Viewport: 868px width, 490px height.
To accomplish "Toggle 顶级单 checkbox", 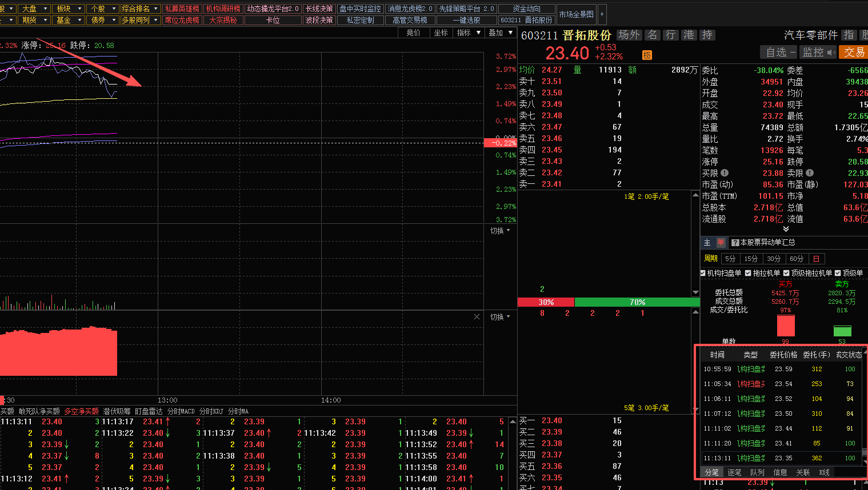I will (x=838, y=273).
